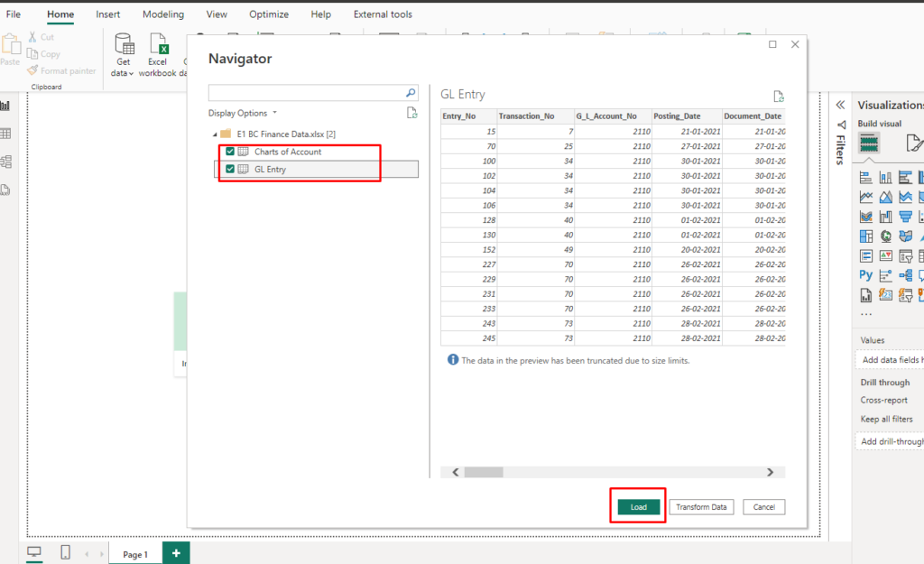Open the External tools menu
This screenshot has width=924, height=564.
(x=383, y=14)
